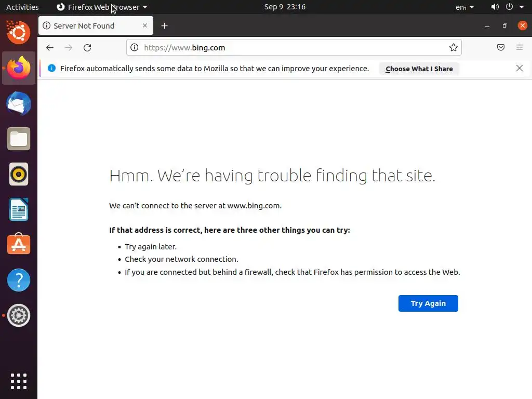Viewport: 532px width, 399px height.
Task: Click the 'Firefox automatically sends some data' message
Action: coord(215,69)
